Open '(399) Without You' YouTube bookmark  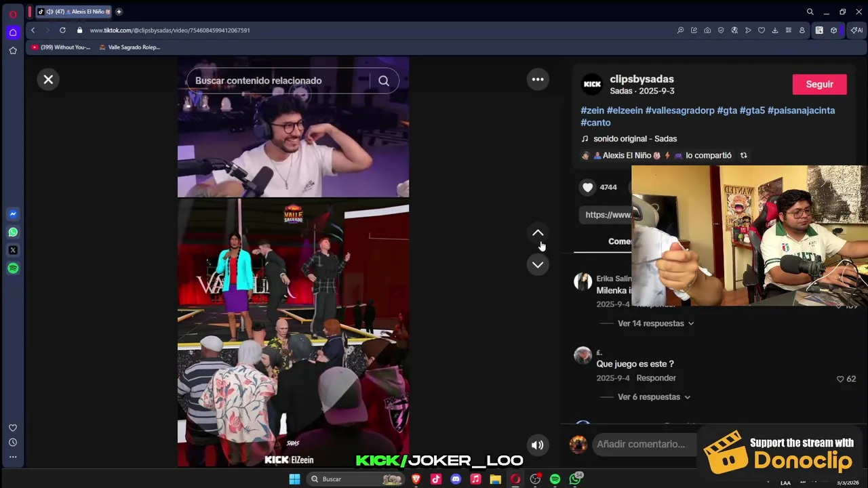tap(60, 47)
